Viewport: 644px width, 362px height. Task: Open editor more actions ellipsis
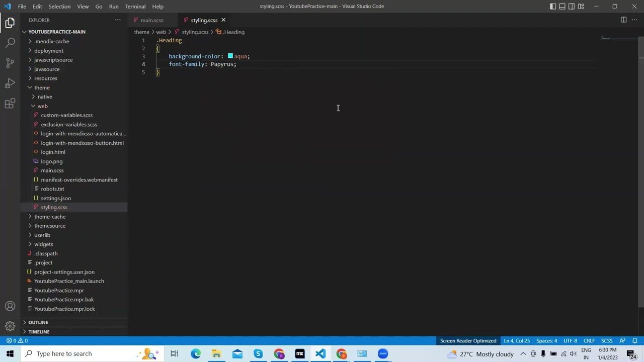click(634, 20)
